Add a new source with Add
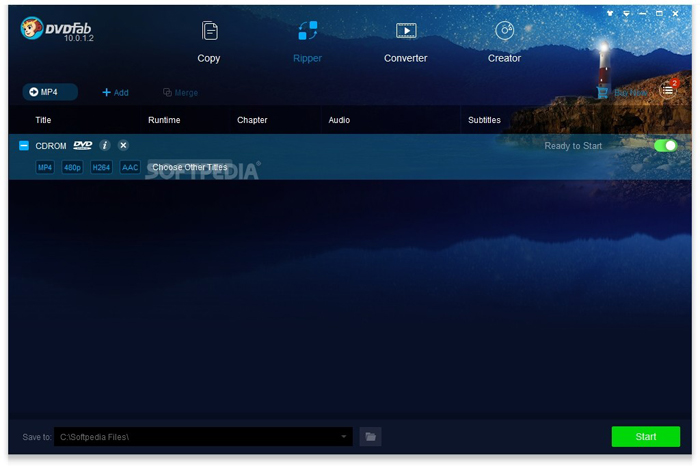The width and height of the screenshot is (700, 466). click(115, 92)
